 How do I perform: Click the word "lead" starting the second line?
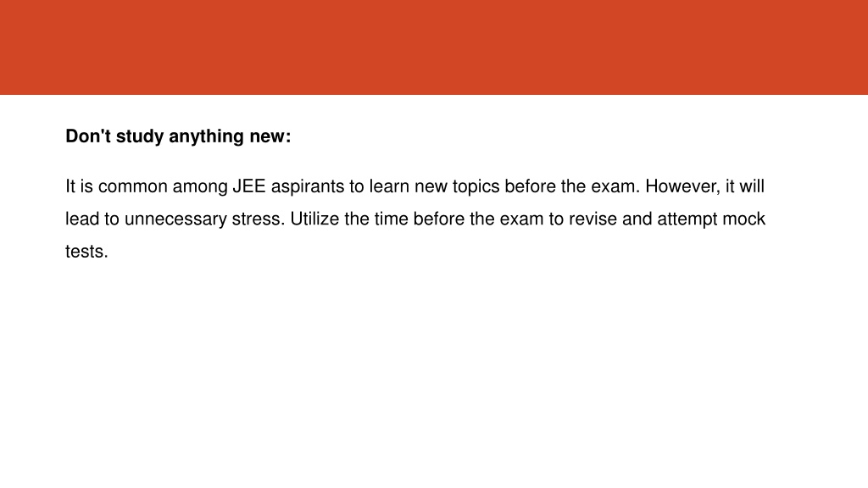tap(82, 219)
